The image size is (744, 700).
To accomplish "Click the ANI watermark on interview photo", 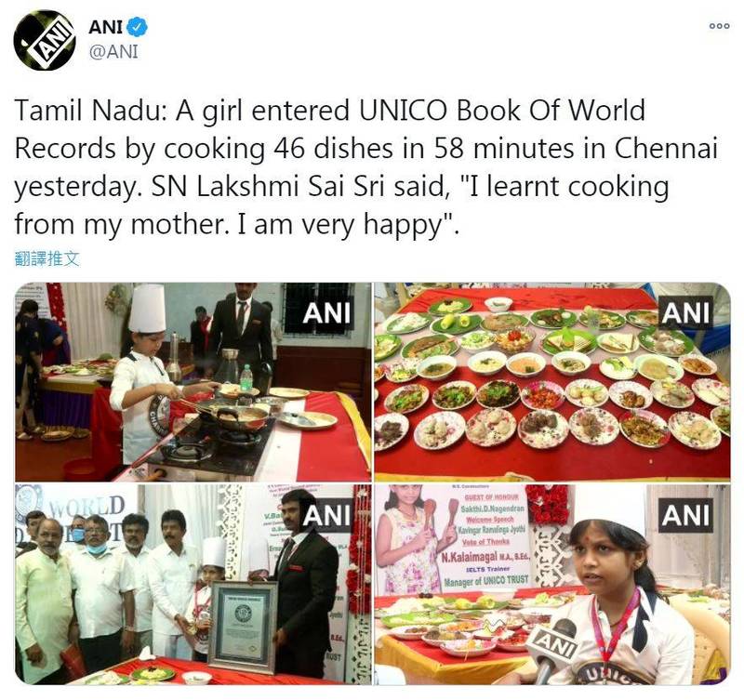I will (x=685, y=515).
